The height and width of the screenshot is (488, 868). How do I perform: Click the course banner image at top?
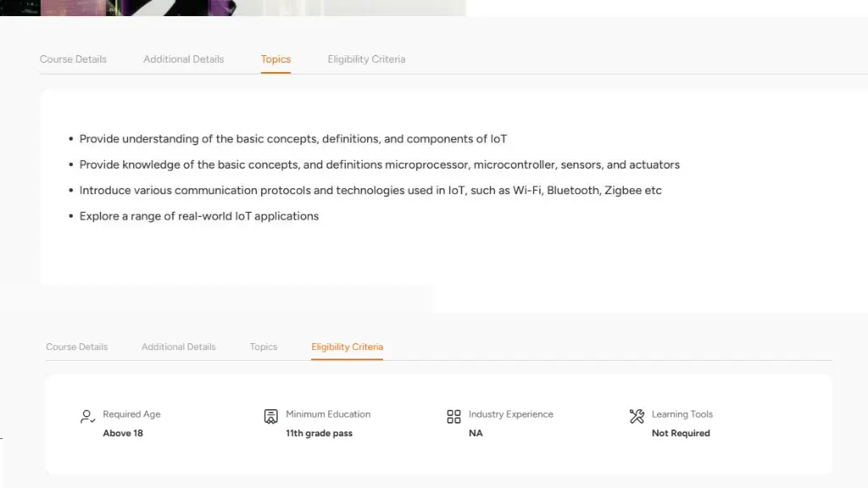click(233, 8)
